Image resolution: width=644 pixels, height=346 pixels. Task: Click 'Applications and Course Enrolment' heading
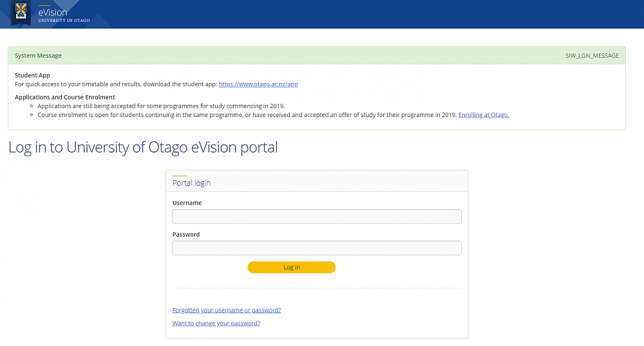coord(65,97)
